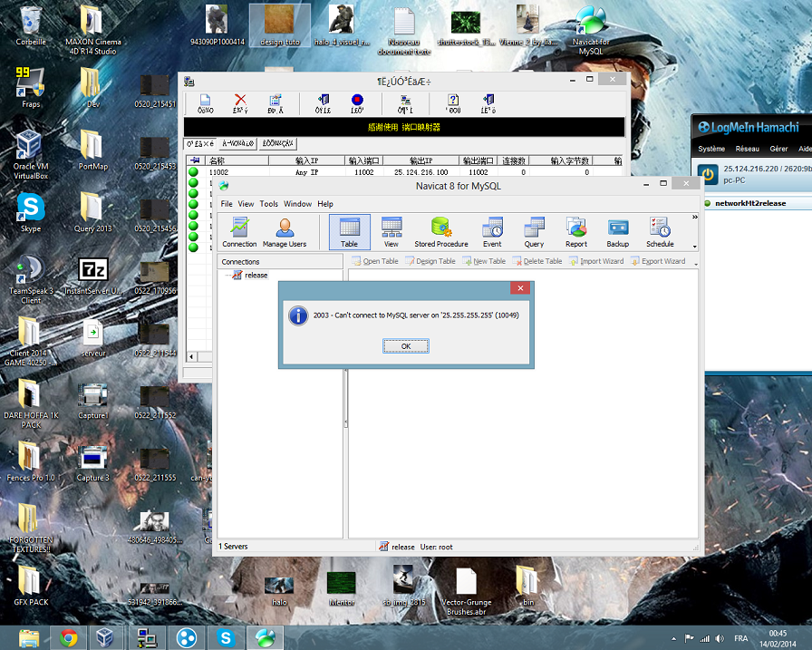Open the Connection tool in Navicat
812x650 pixels.
click(x=239, y=232)
